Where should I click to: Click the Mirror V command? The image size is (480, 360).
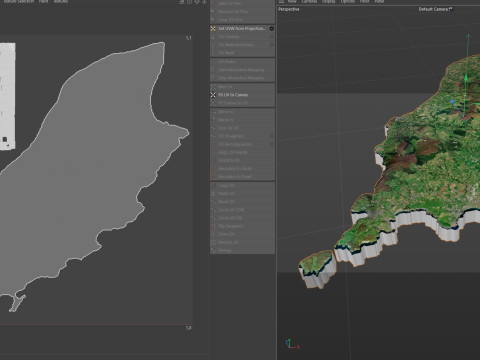[x=242, y=120]
